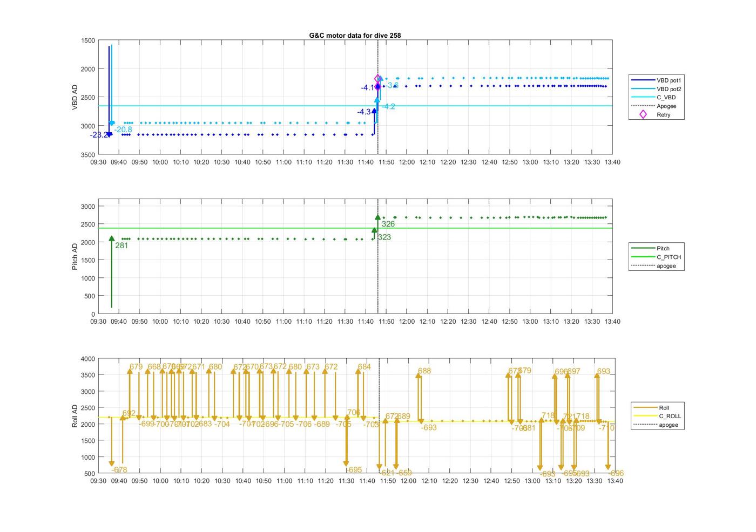Click the '684' roll data label
The image size is (756, 532).
tap(364, 367)
